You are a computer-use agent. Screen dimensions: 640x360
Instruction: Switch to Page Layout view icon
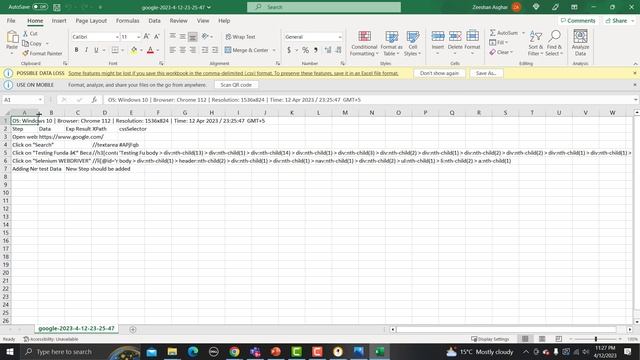(542, 339)
